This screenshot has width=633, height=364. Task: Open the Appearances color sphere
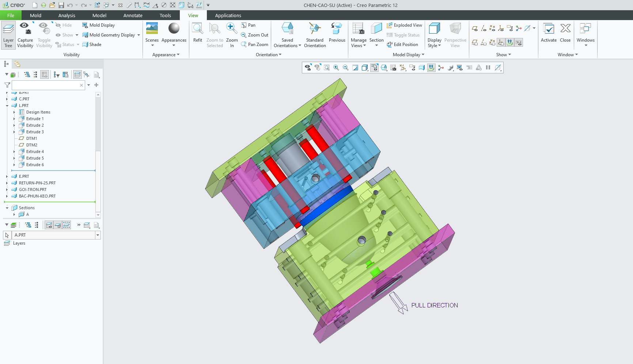point(174,28)
